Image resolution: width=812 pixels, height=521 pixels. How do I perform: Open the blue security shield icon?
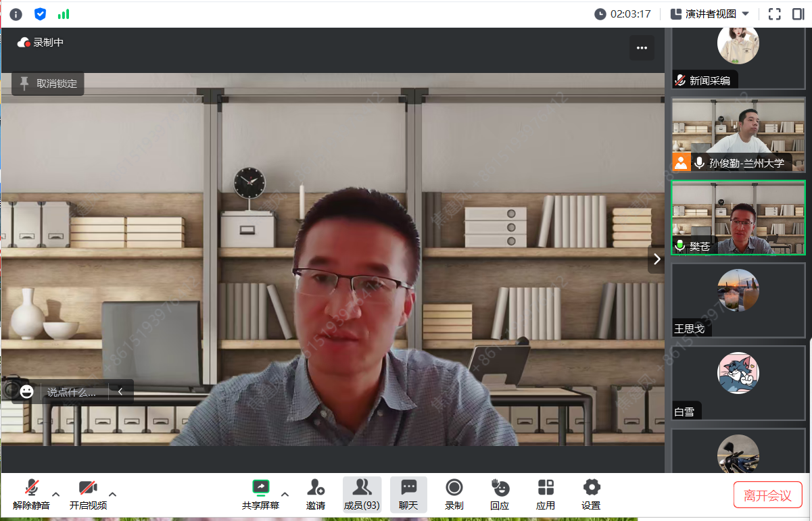coord(40,14)
